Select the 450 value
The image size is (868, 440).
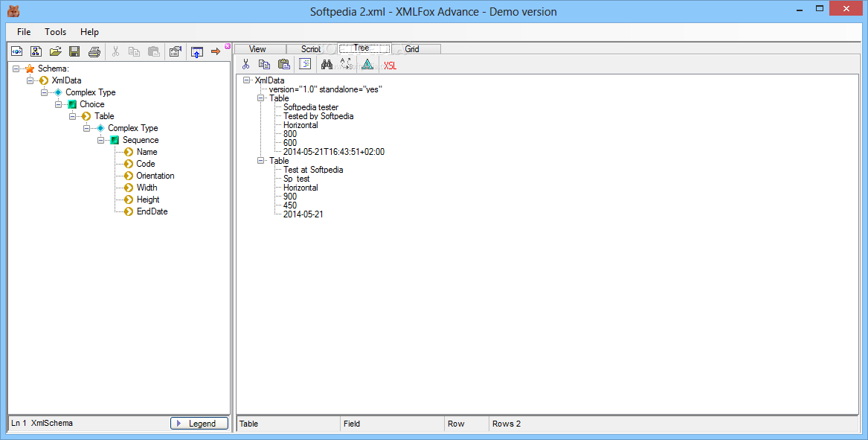coord(290,205)
